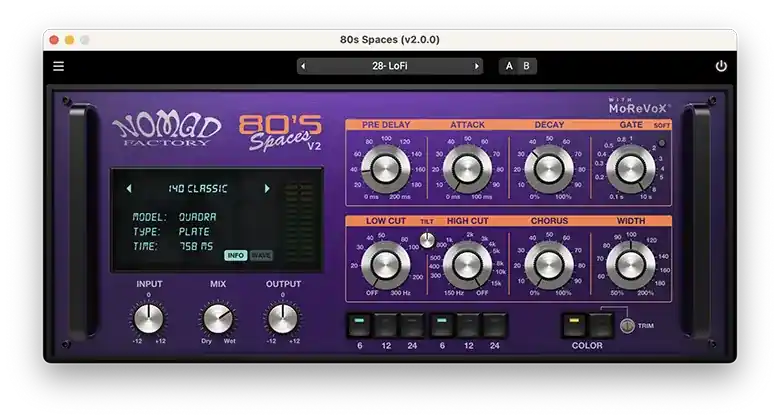Screen dimensions: 780x420
Task: Open the hamburger menu icon
Action: (59, 66)
